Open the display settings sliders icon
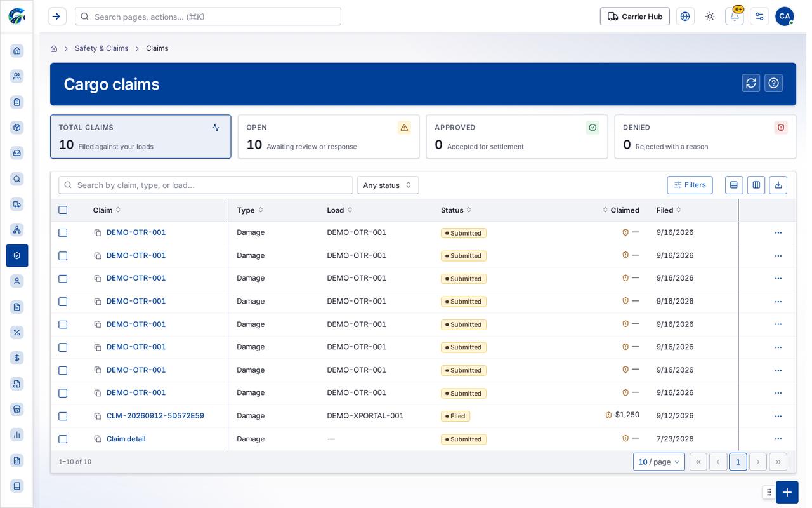Viewport: 812px width, 508px height. click(759, 17)
